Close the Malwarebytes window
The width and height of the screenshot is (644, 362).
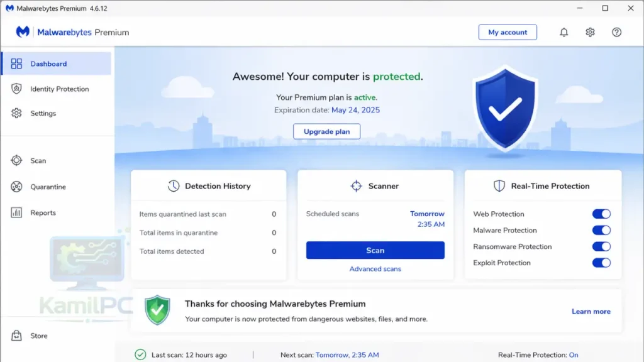tap(630, 8)
